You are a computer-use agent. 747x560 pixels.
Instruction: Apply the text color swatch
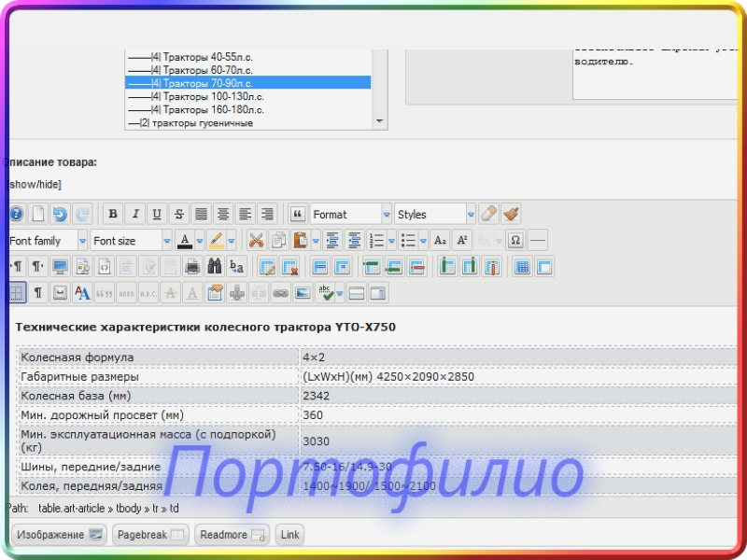185,241
